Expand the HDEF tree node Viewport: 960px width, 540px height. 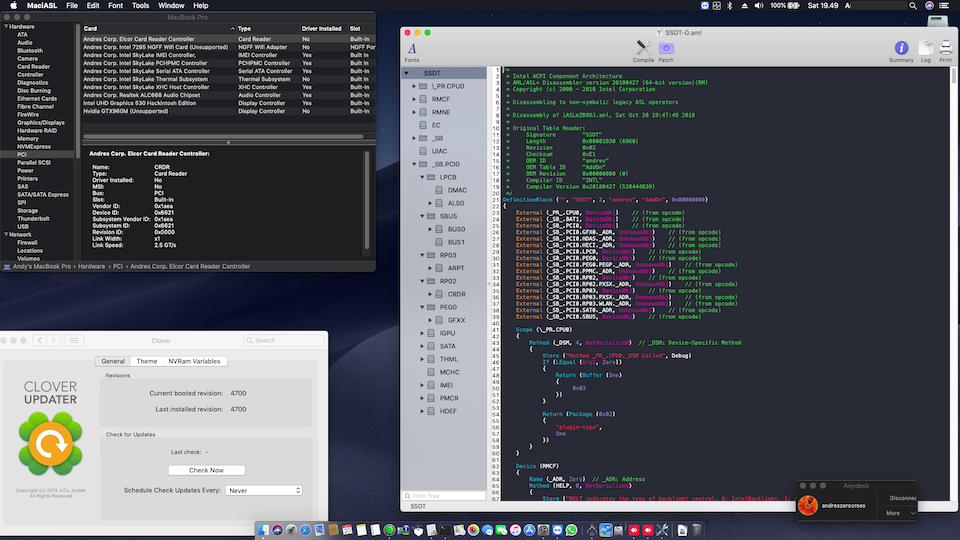[424, 411]
